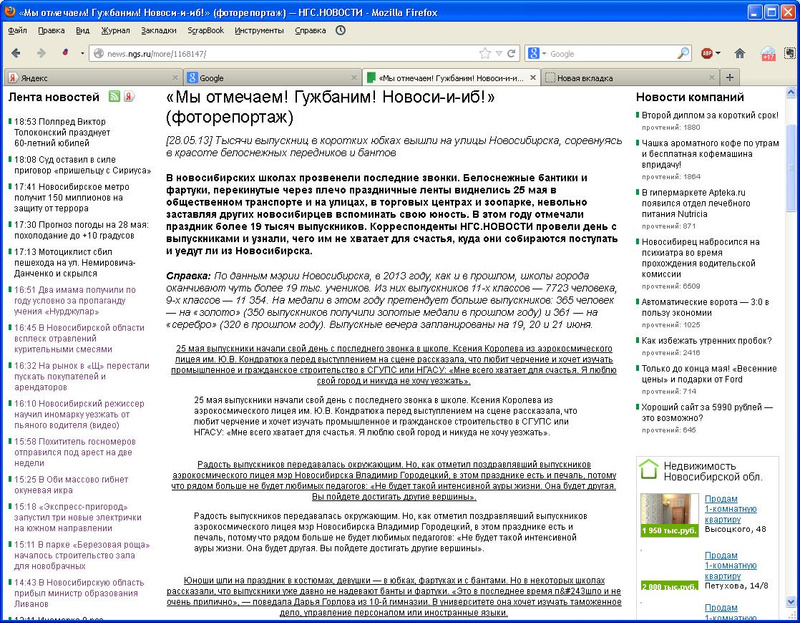Click the site identity globe icon

click(x=99, y=54)
